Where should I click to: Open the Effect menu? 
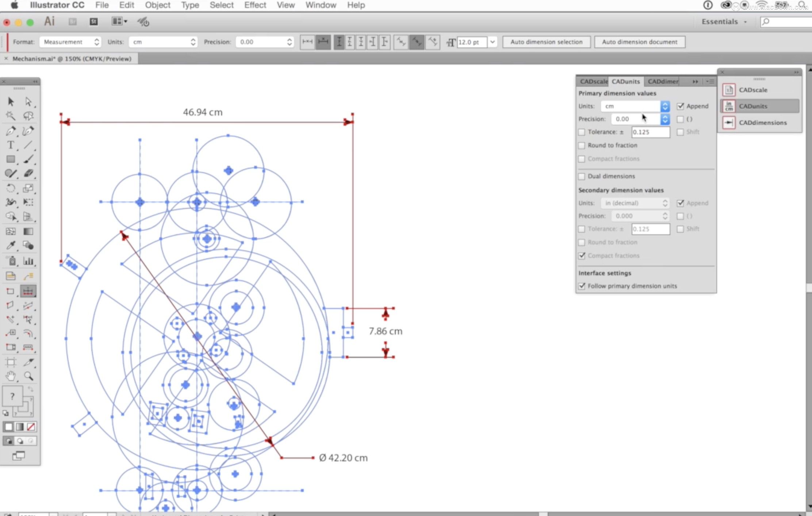point(255,5)
